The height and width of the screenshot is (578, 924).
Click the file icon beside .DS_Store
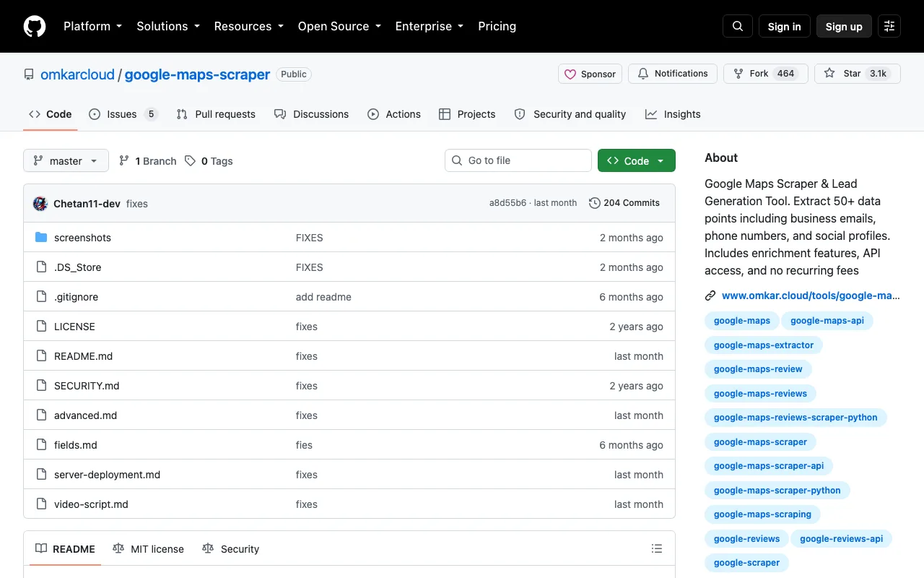point(41,267)
